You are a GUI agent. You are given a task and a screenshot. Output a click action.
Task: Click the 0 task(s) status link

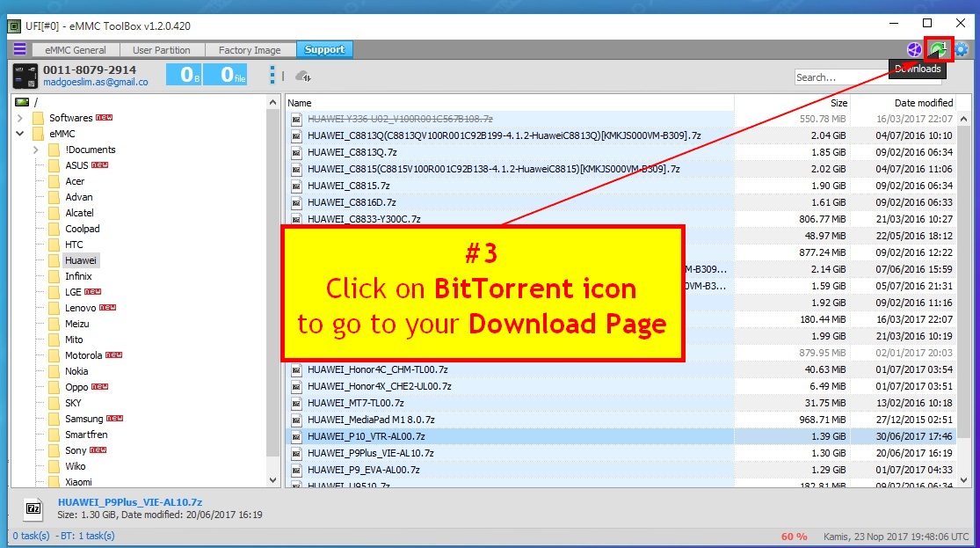click(x=32, y=536)
